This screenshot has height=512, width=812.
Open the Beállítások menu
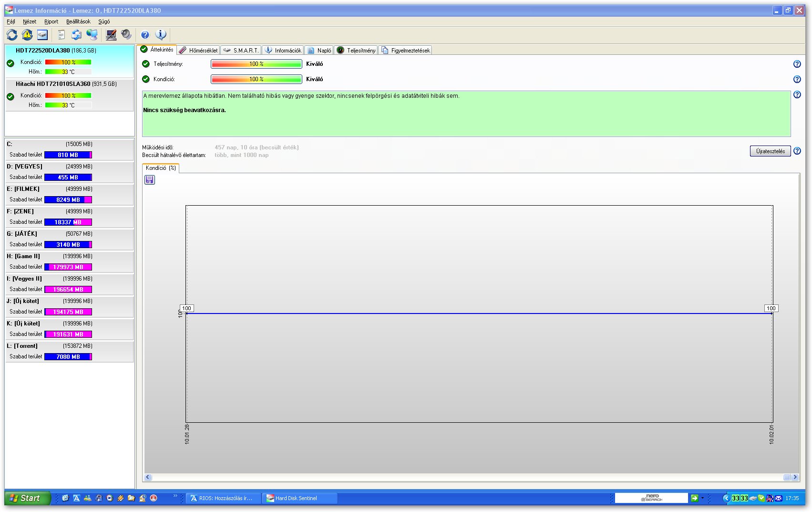pyautogui.click(x=78, y=21)
